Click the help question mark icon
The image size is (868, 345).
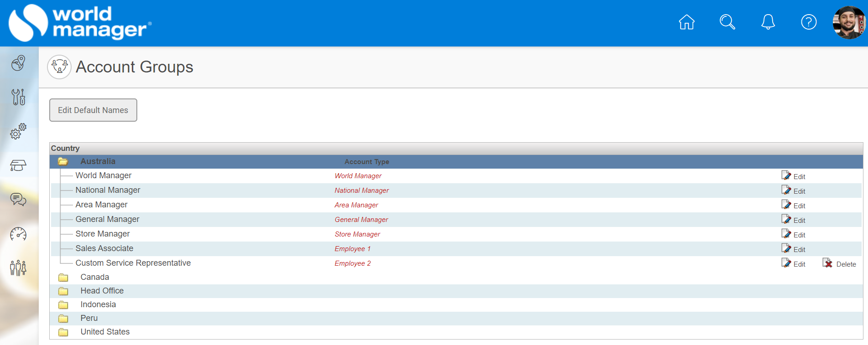[x=809, y=22]
